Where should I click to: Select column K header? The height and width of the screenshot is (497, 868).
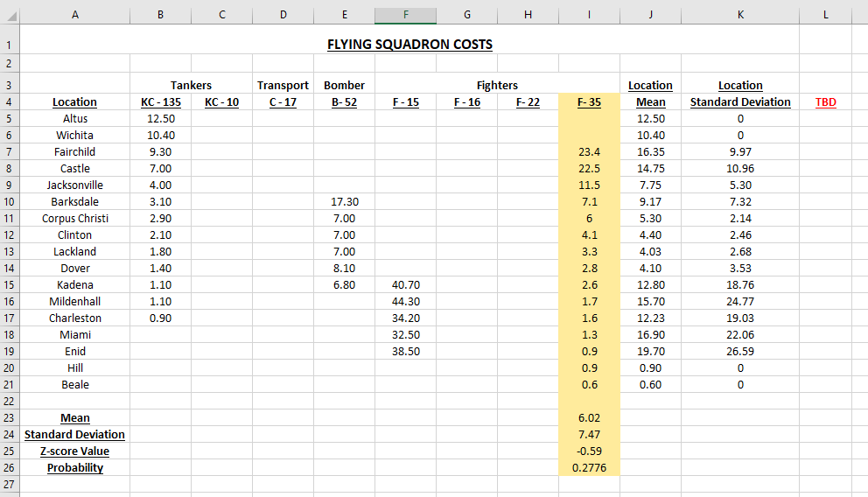[x=740, y=15]
